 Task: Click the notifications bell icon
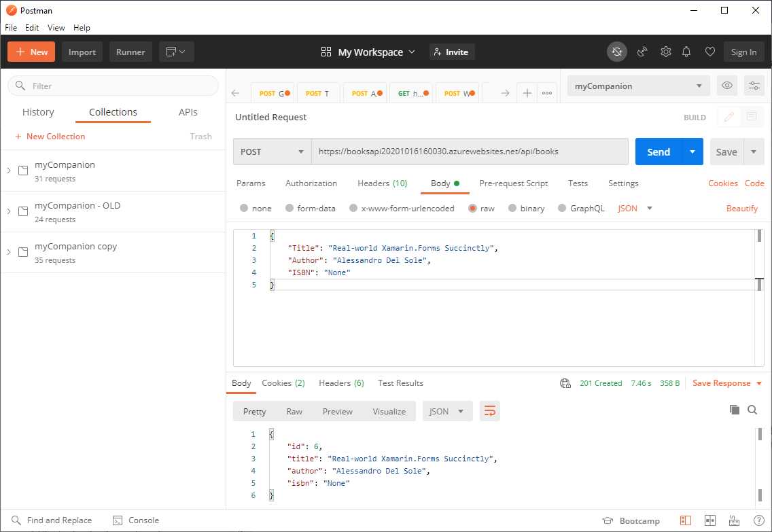pyautogui.click(x=686, y=51)
